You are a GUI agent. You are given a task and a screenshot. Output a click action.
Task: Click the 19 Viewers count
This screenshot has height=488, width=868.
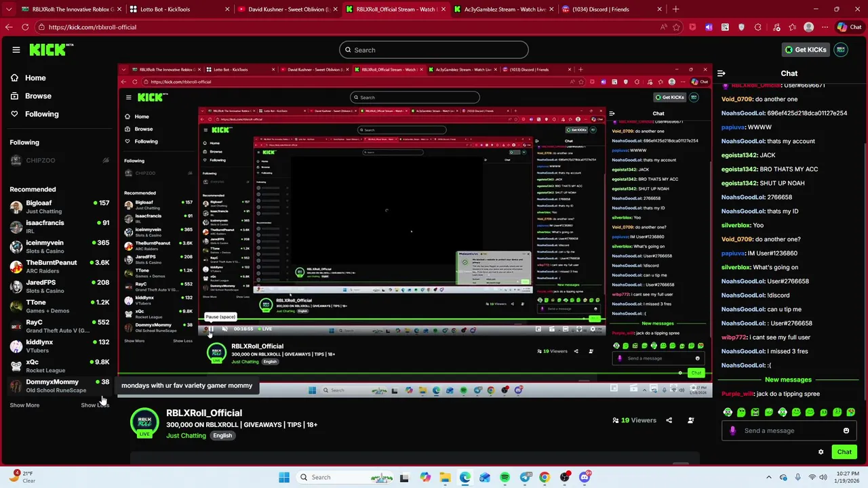point(634,420)
